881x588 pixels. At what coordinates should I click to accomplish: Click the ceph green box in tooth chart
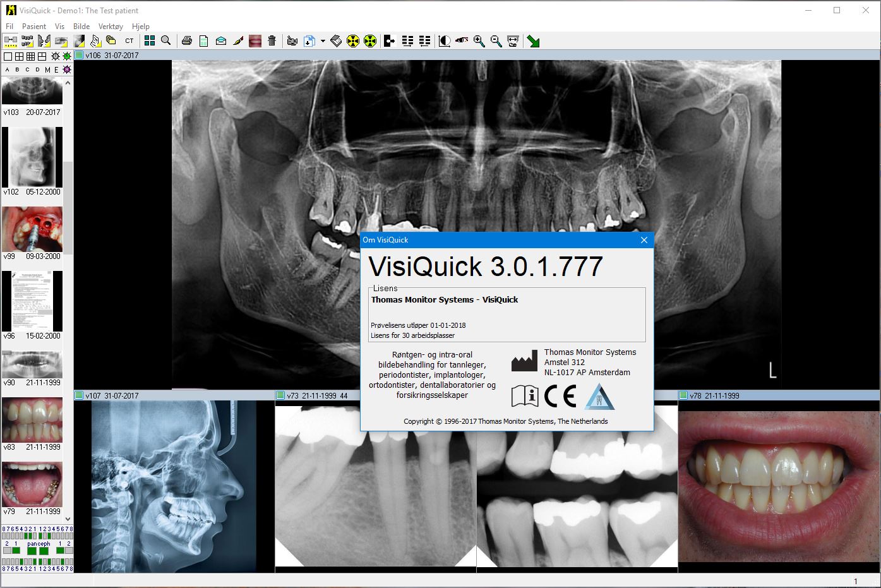pos(44,551)
